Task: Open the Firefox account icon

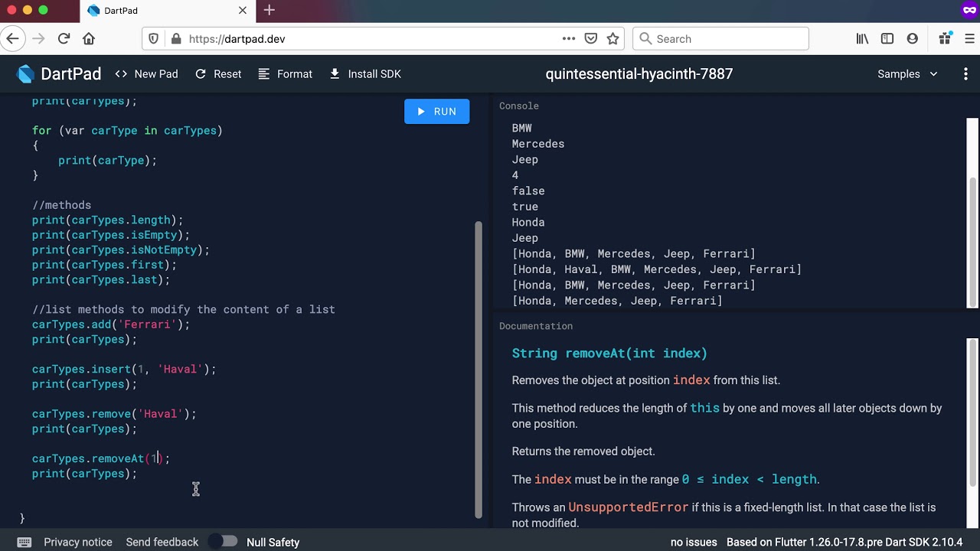Action: point(913,38)
